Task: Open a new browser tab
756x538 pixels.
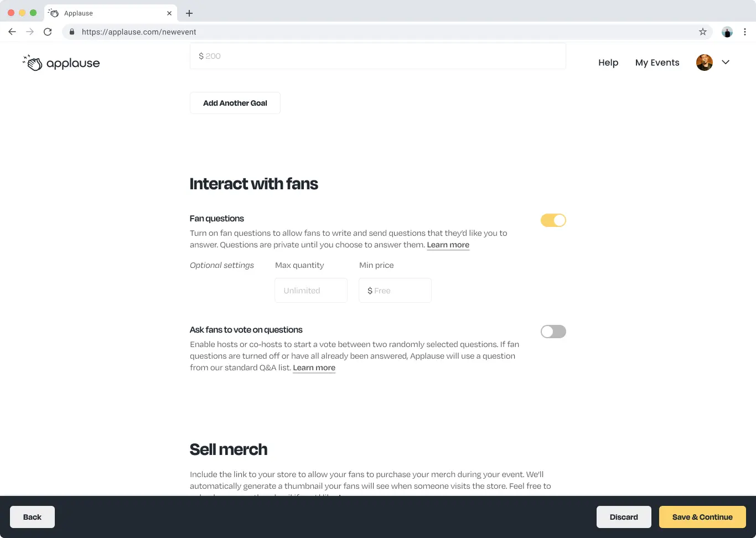Action: click(x=189, y=13)
